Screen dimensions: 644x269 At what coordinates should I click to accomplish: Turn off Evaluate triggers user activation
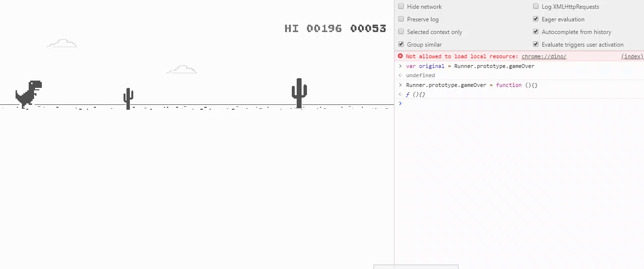[x=536, y=45]
